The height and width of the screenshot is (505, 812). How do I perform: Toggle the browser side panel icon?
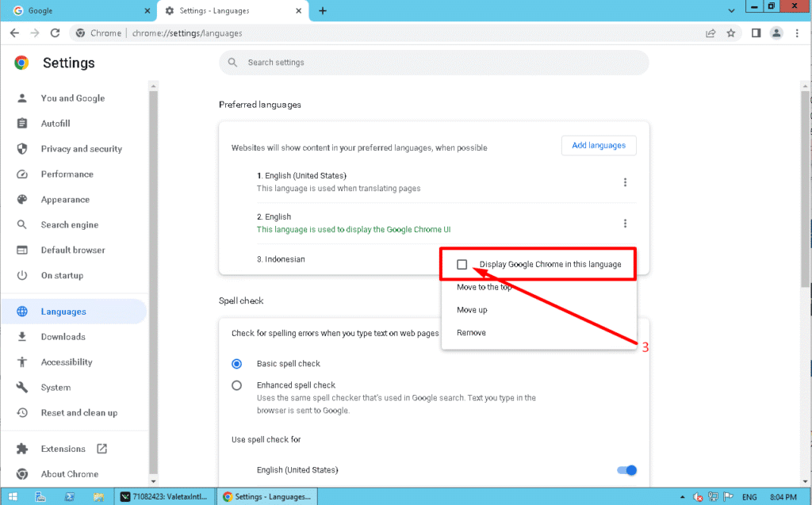(756, 33)
